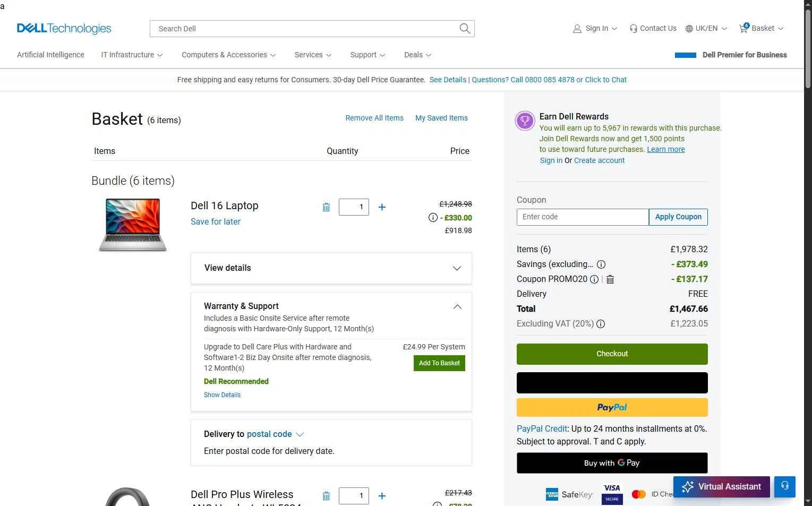Click the search magnifier icon

pos(465,29)
